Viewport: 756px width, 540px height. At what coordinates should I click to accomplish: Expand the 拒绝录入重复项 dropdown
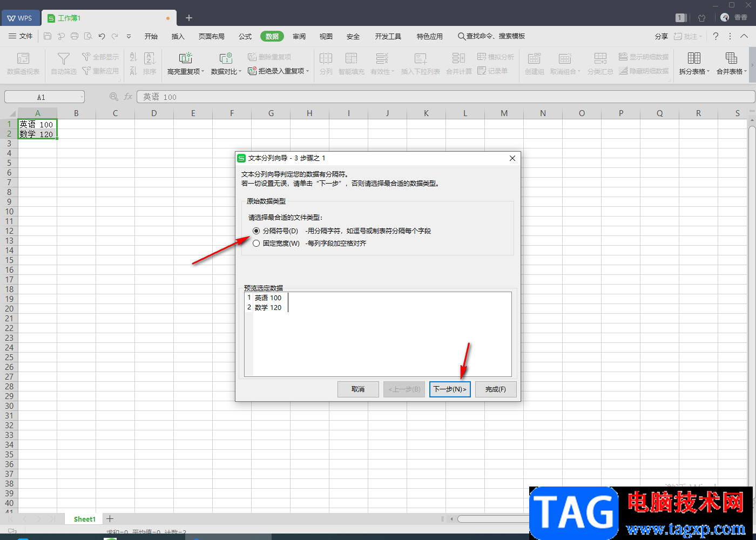point(308,71)
